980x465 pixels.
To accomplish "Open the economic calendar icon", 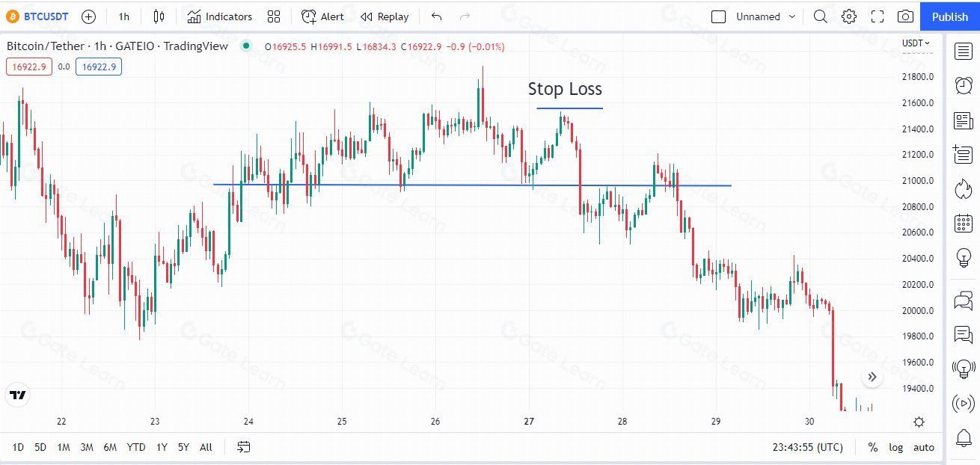I will click(x=964, y=223).
